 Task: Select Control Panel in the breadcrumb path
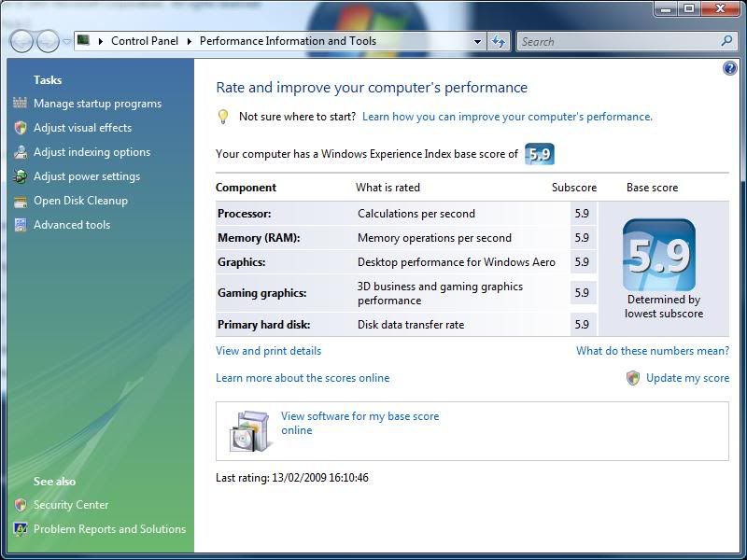coord(146,41)
